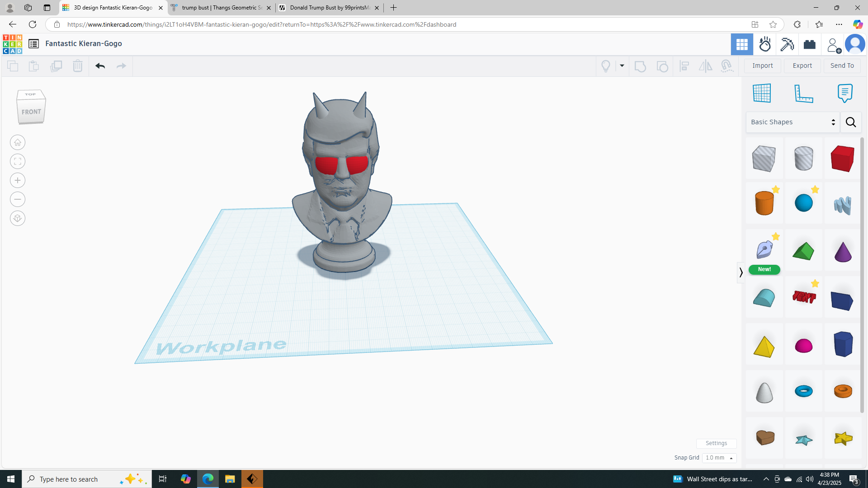
Task: Pick the brown Heart shape
Action: pos(764,437)
